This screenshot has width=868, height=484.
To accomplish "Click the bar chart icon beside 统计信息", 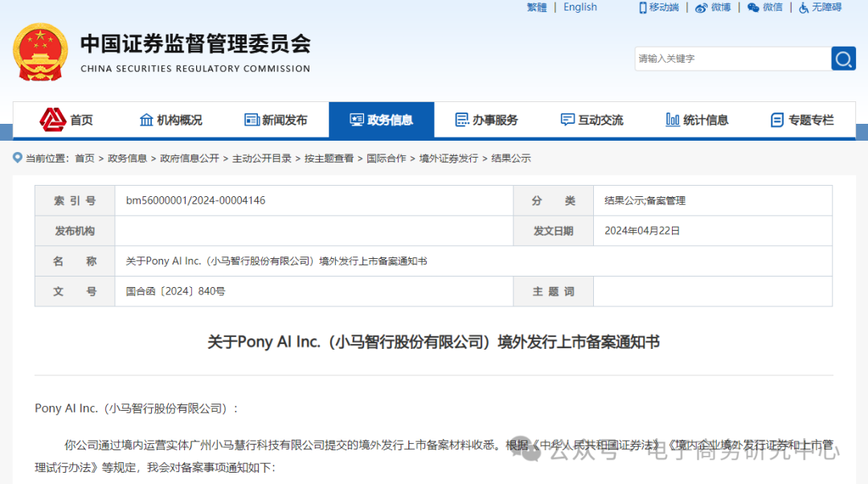I will 674,119.
